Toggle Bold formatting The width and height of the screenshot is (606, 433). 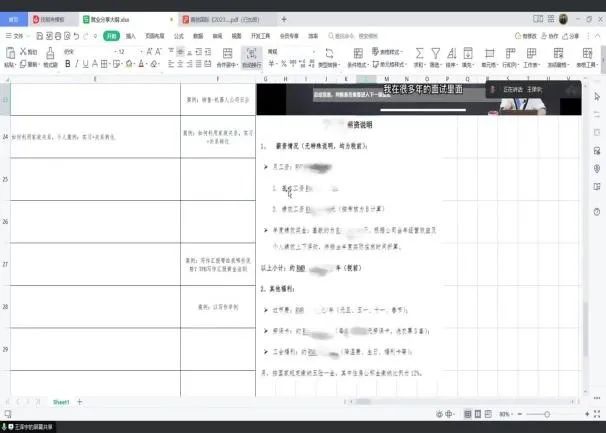point(68,63)
